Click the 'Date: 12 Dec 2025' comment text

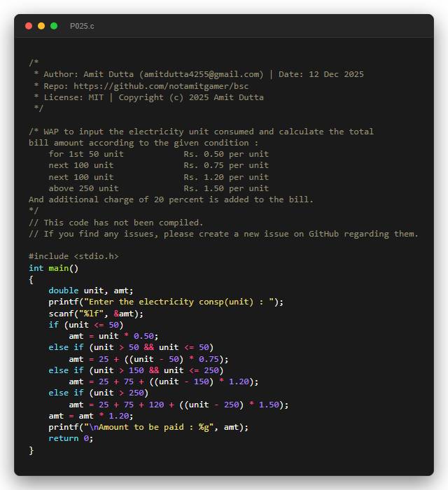(321, 74)
